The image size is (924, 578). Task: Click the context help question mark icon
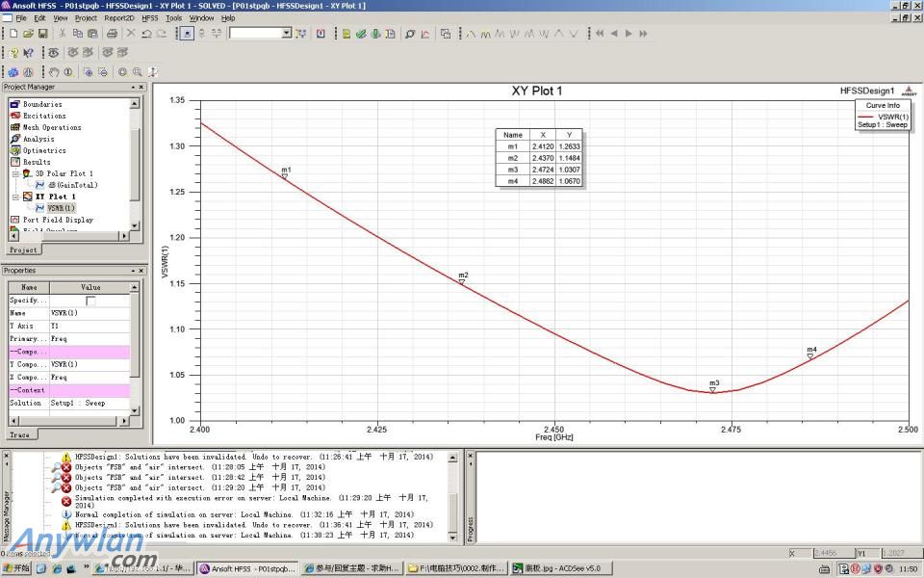(28, 53)
